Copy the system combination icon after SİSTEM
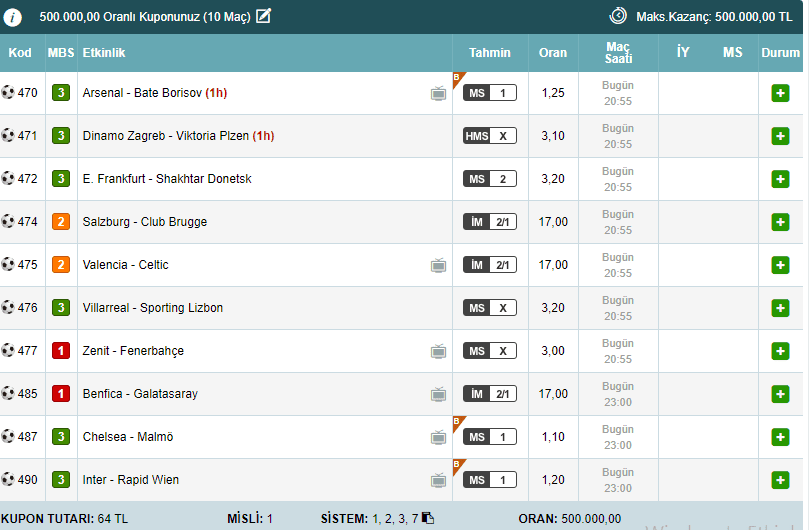This screenshot has width=809, height=530. [x=428, y=518]
